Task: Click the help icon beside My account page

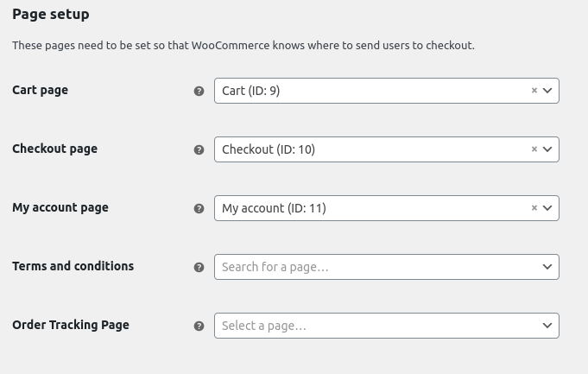Action: click(x=199, y=208)
